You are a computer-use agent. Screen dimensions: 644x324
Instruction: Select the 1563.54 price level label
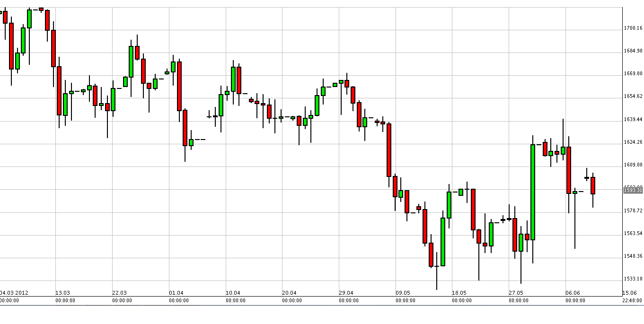coord(633,234)
